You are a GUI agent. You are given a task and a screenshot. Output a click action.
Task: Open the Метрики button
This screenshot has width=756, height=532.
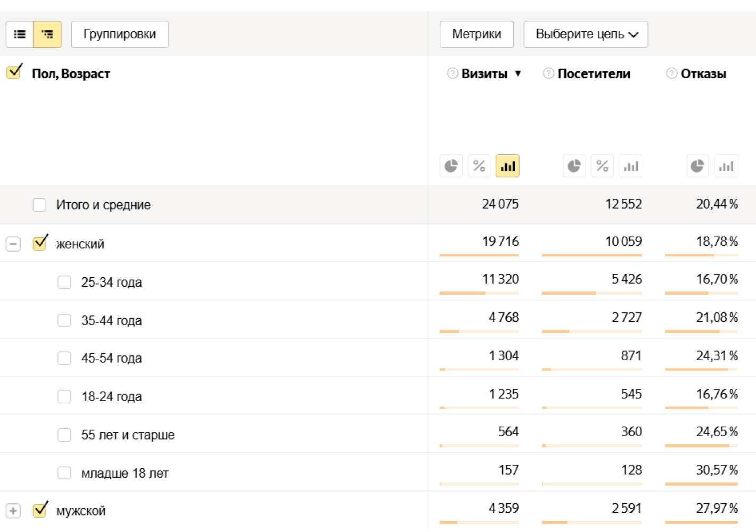(x=476, y=35)
